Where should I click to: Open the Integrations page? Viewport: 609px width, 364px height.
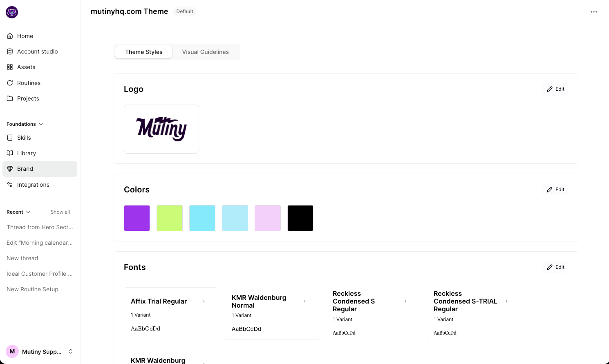tap(40, 185)
